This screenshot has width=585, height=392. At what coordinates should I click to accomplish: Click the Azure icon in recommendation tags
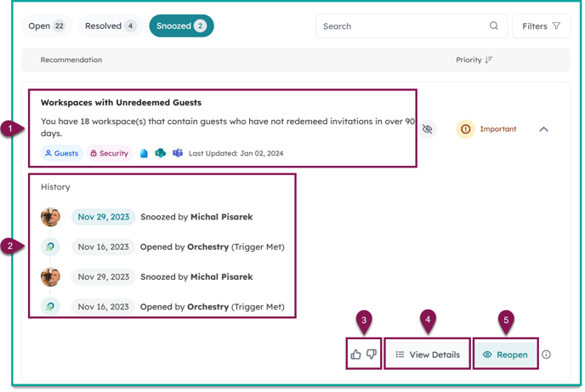[x=144, y=154]
